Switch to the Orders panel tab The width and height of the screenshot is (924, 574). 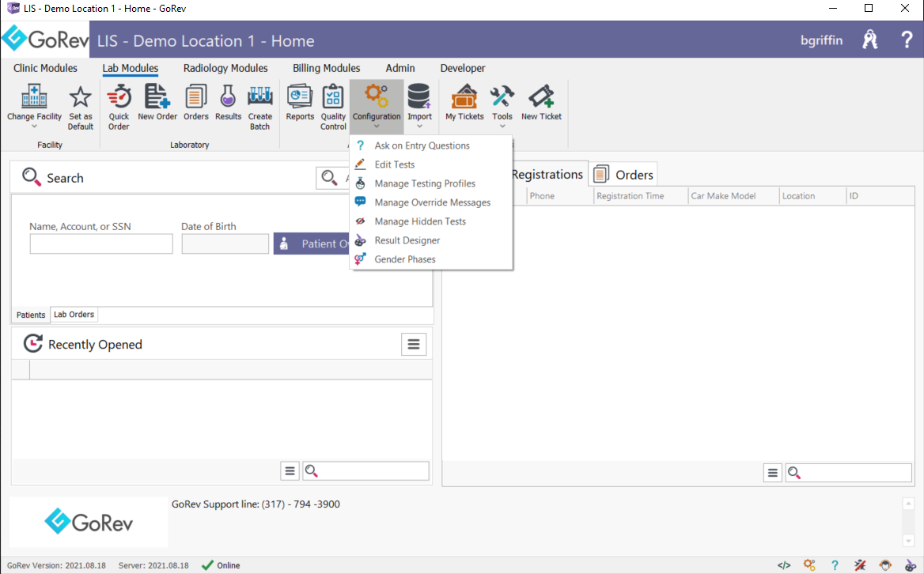coord(623,174)
